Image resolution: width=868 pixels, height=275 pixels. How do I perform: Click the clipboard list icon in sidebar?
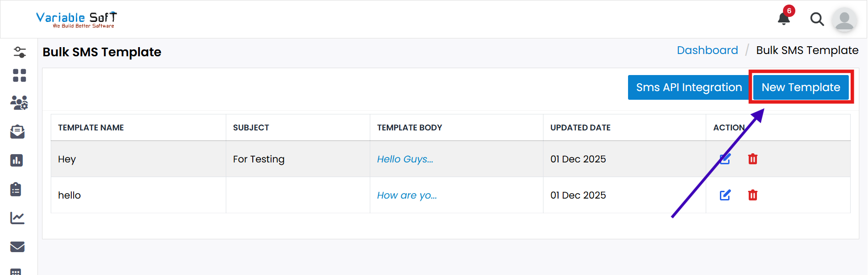[16, 189]
